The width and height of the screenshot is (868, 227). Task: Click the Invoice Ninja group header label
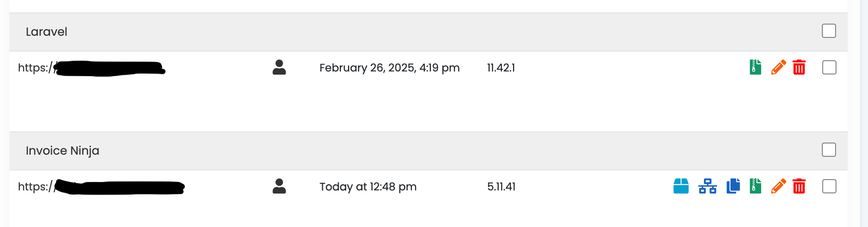click(x=62, y=151)
